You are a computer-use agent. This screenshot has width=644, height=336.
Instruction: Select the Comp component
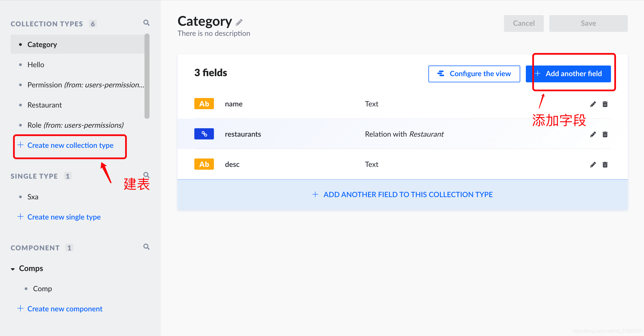click(x=42, y=289)
